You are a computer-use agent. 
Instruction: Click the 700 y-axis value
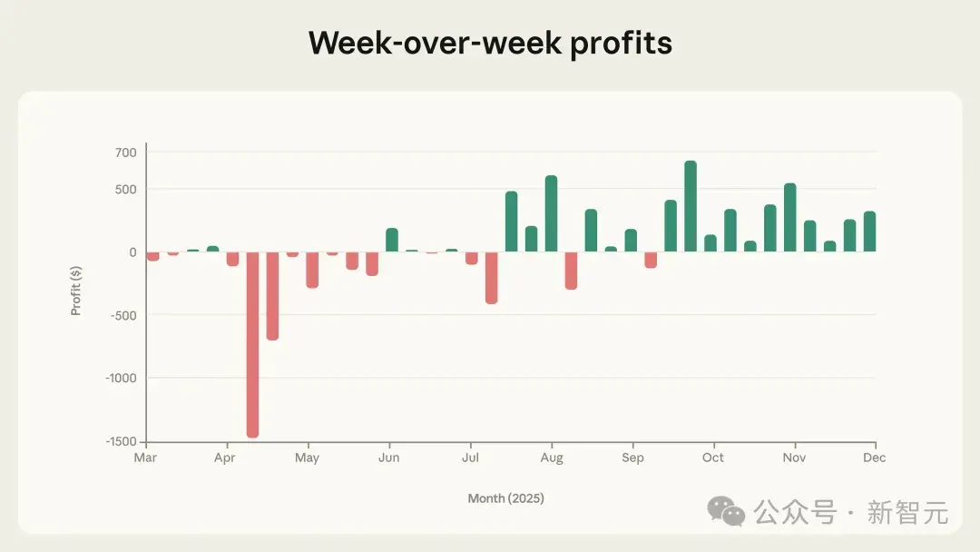(125, 153)
